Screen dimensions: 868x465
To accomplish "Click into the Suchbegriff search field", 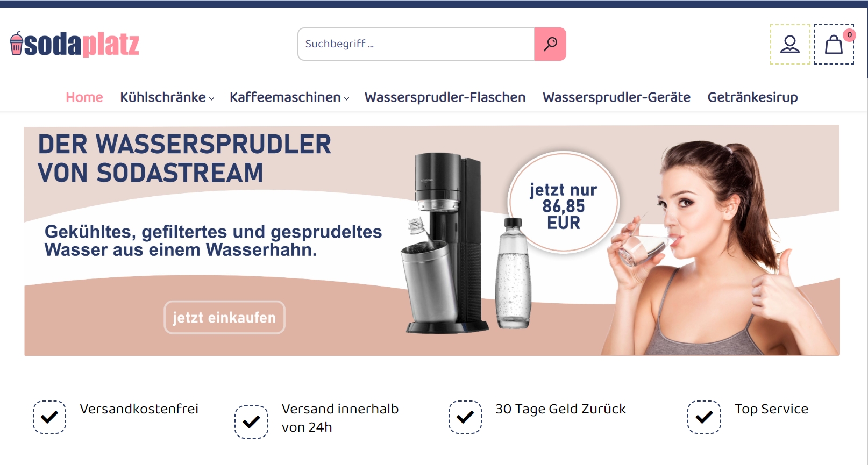I will pos(416,44).
